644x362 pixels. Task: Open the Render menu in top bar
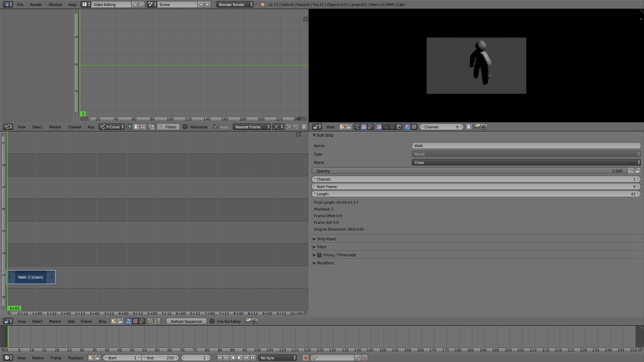(36, 5)
